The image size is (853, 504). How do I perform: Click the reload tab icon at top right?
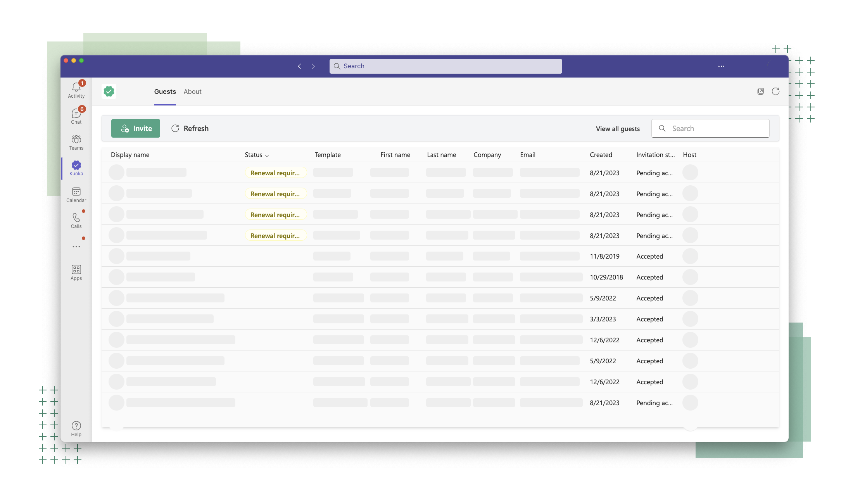tap(775, 91)
